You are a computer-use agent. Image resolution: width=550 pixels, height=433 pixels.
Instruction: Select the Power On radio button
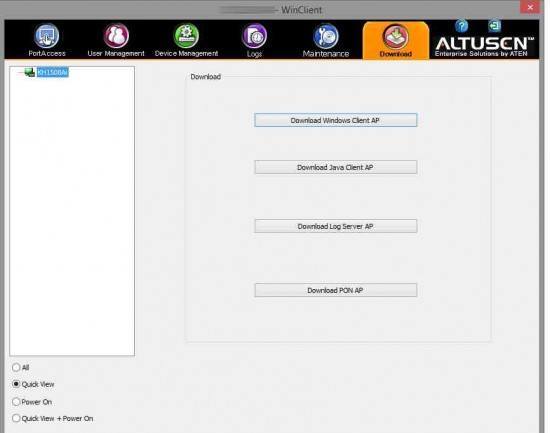(16, 401)
